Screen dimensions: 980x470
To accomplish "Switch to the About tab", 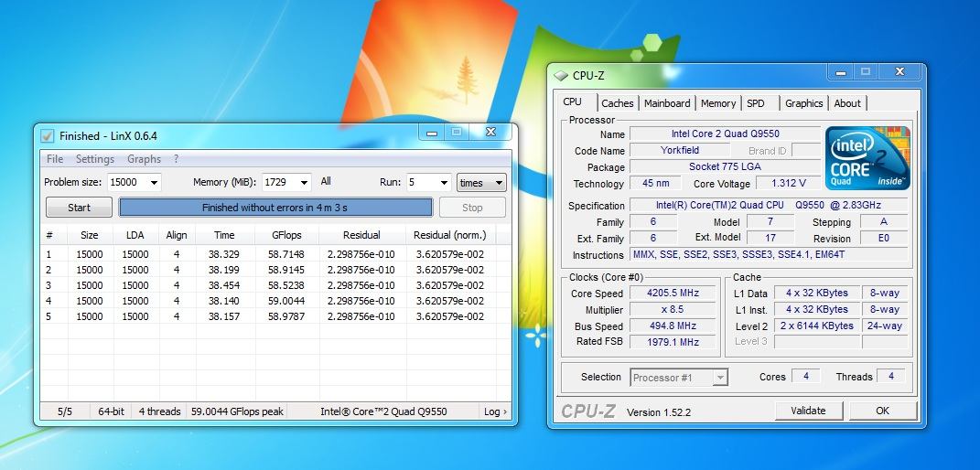I will coord(847,103).
